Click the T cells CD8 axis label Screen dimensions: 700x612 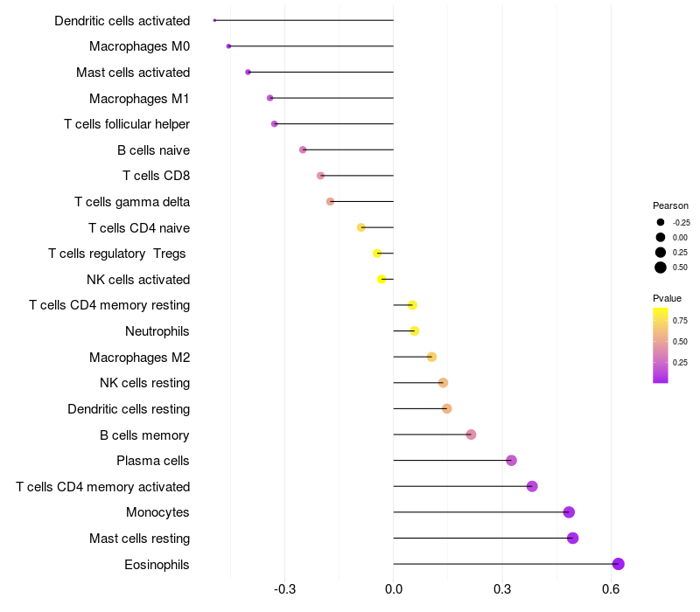[157, 176]
